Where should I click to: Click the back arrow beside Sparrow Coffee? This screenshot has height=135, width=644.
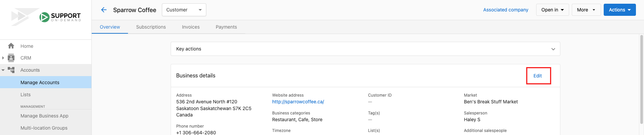click(x=104, y=10)
